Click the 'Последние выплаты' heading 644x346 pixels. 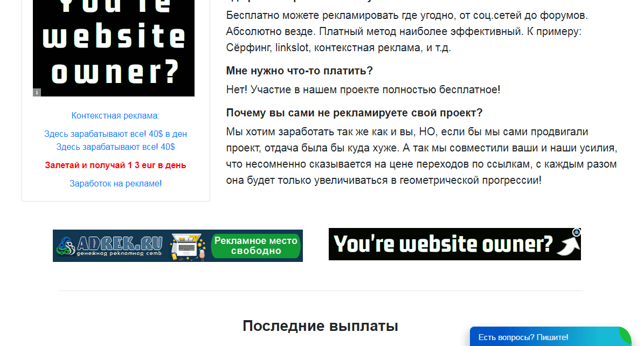point(320,326)
